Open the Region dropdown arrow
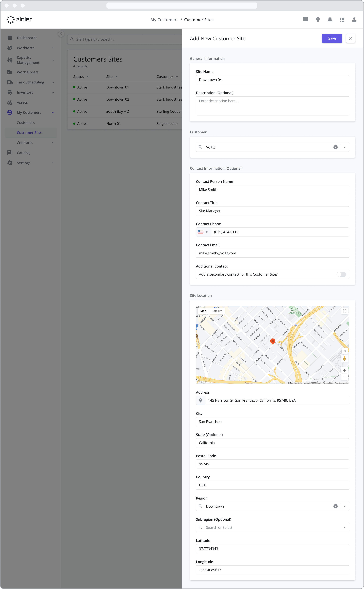The height and width of the screenshot is (589, 364). (344, 506)
